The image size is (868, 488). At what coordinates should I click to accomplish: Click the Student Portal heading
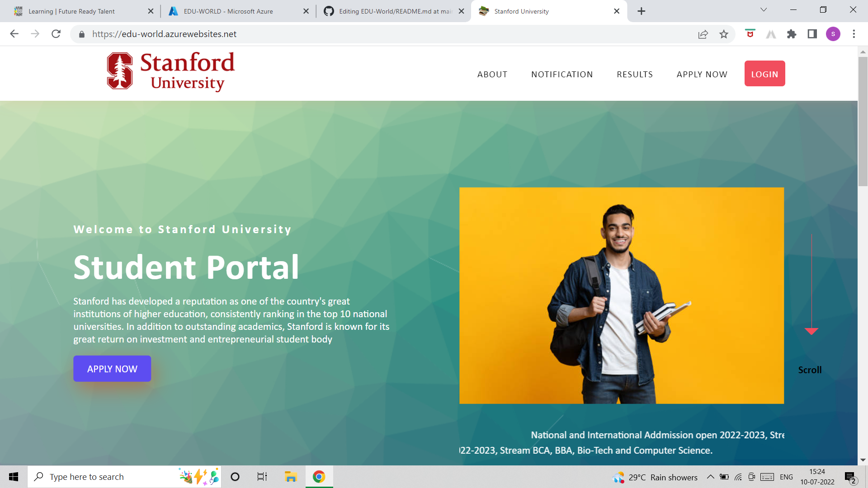pyautogui.click(x=186, y=267)
